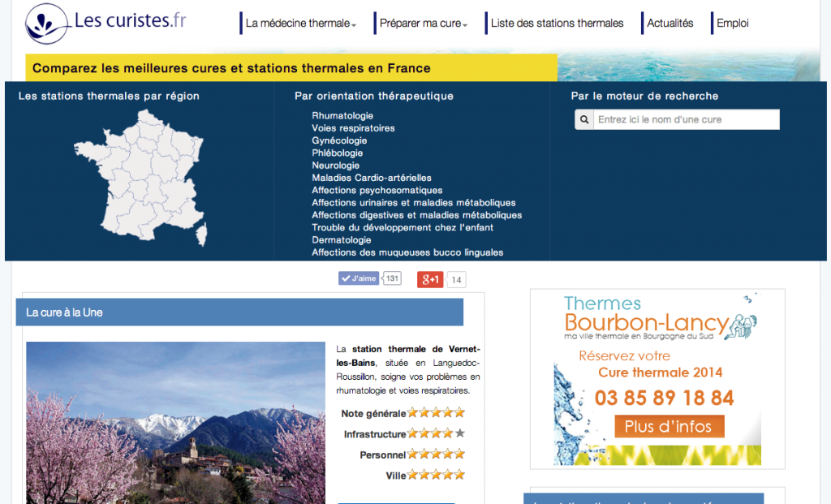
Task: Open the Voies respiratoires link
Action: (x=353, y=128)
